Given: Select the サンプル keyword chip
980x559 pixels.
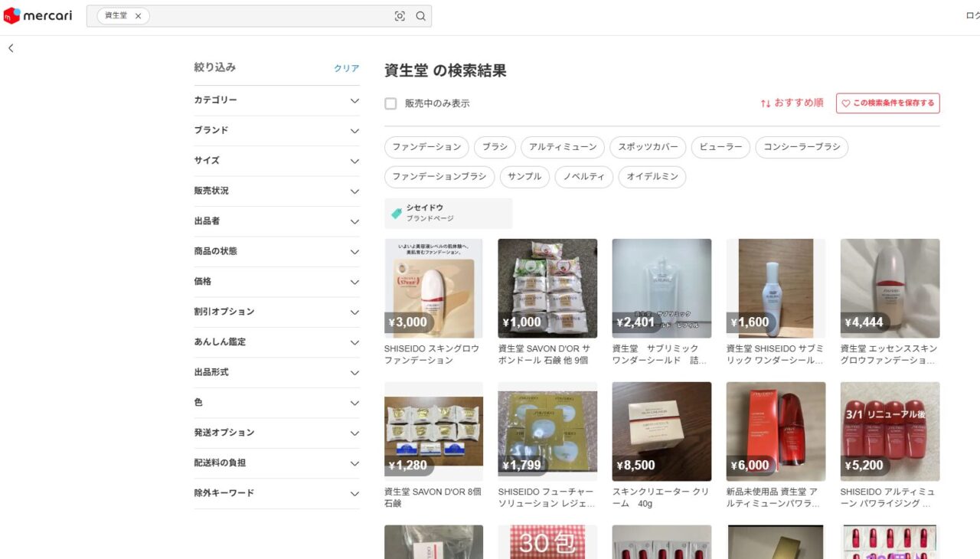Looking at the screenshot, I should pyautogui.click(x=524, y=177).
